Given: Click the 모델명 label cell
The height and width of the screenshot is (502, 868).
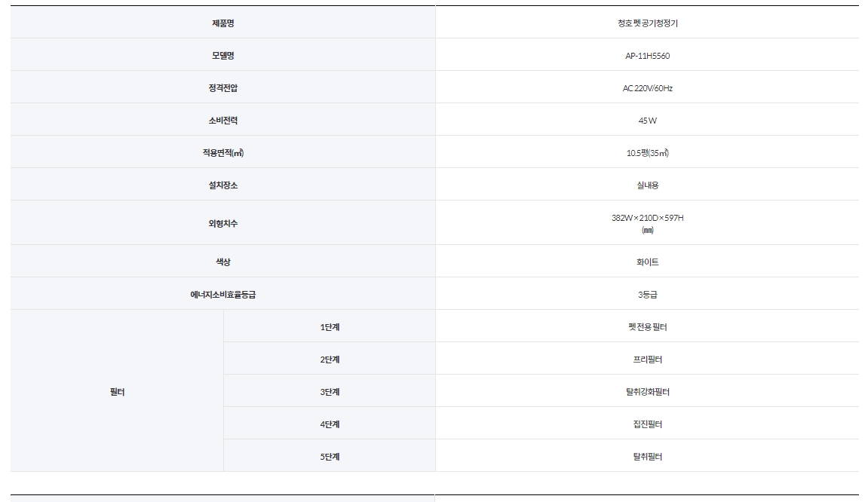Looking at the screenshot, I should tap(222, 55).
